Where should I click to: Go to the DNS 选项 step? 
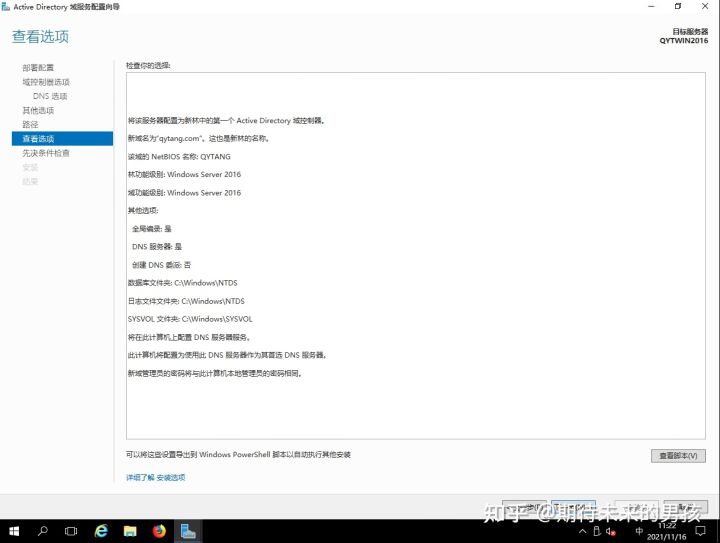click(x=50, y=96)
